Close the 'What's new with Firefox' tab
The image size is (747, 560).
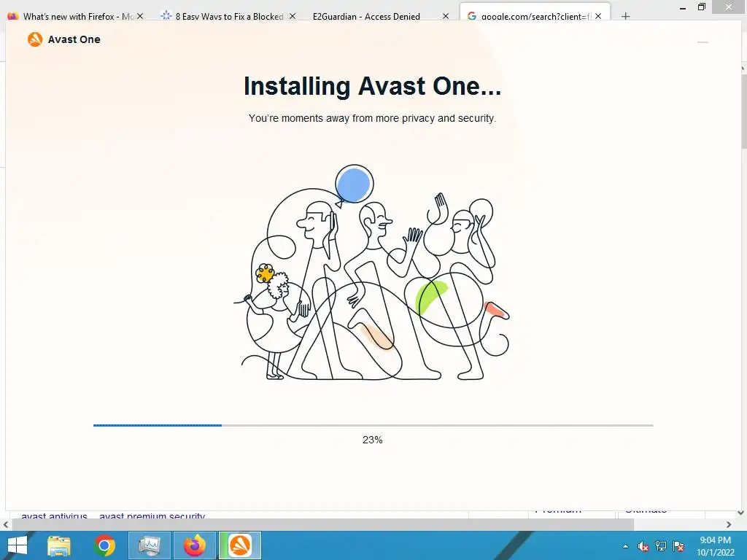(x=140, y=16)
